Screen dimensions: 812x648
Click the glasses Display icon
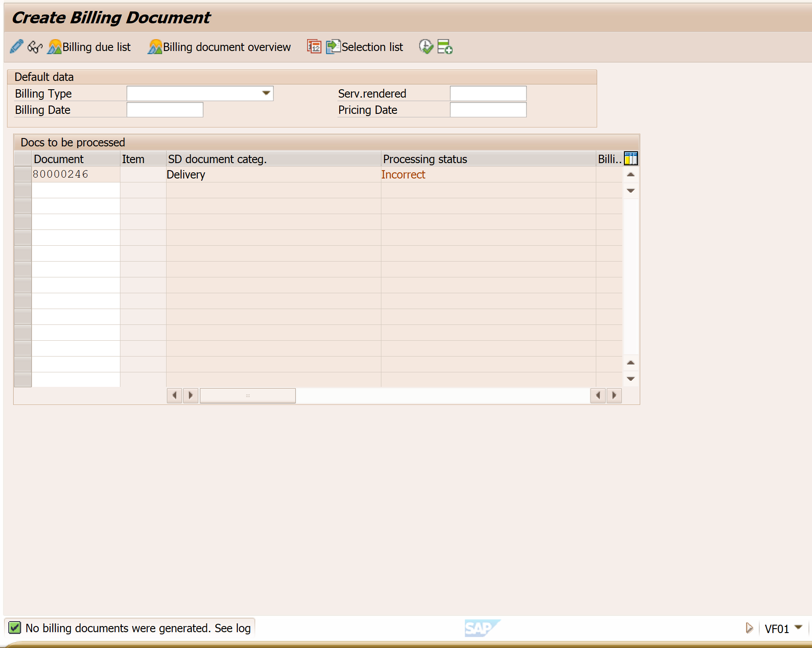pos(35,47)
